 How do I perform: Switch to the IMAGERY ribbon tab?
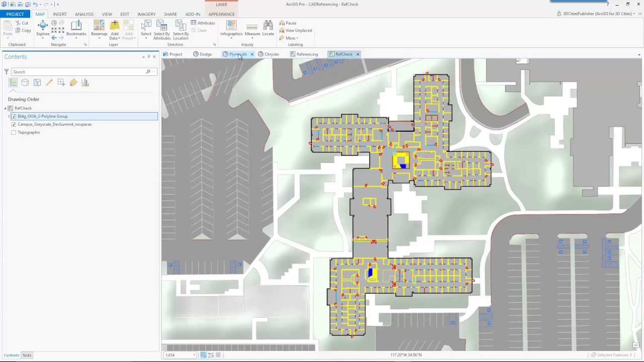(x=146, y=14)
